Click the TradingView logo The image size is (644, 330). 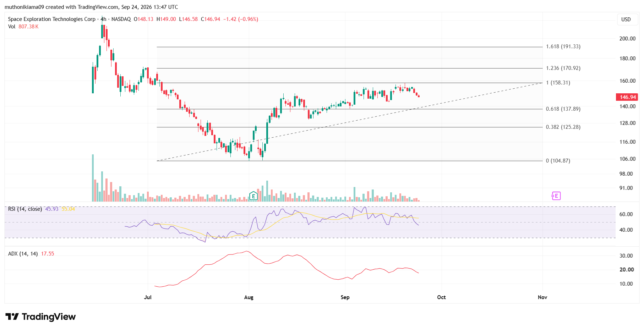[x=40, y=317]
